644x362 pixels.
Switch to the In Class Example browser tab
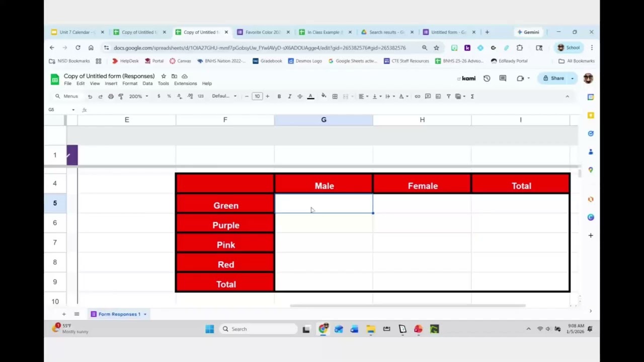(325, 32)
